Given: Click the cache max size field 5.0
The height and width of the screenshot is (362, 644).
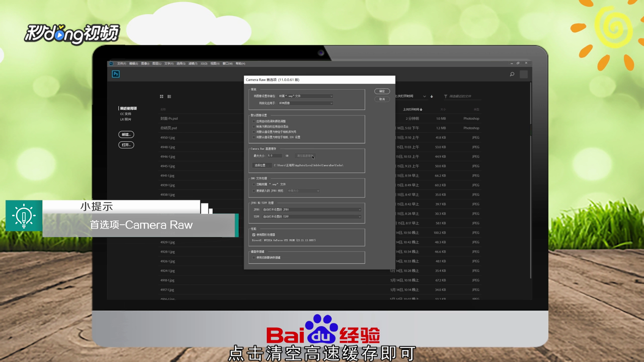Looking at the screenshot, I should pyautogui.click(x=274, y=156).
